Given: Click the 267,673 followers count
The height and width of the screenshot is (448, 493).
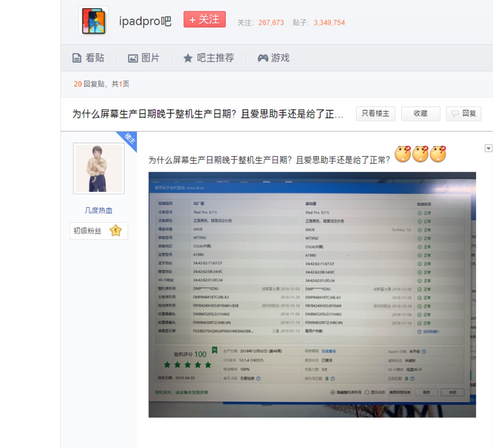Looking at the screenshot, I should click(271, 23).
